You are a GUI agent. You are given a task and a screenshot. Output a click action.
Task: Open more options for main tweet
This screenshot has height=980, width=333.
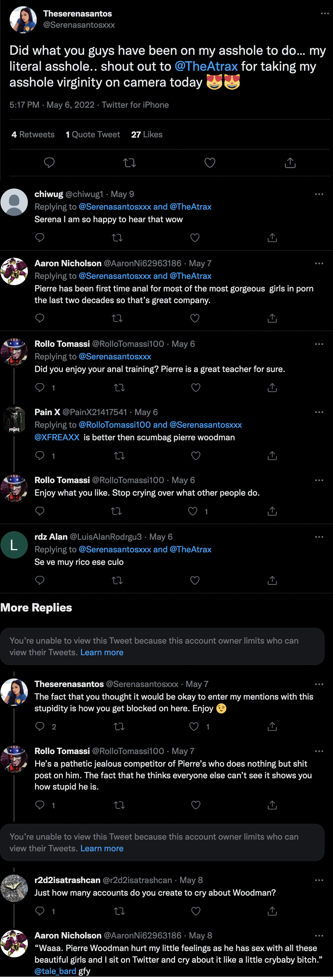[324, 14]
